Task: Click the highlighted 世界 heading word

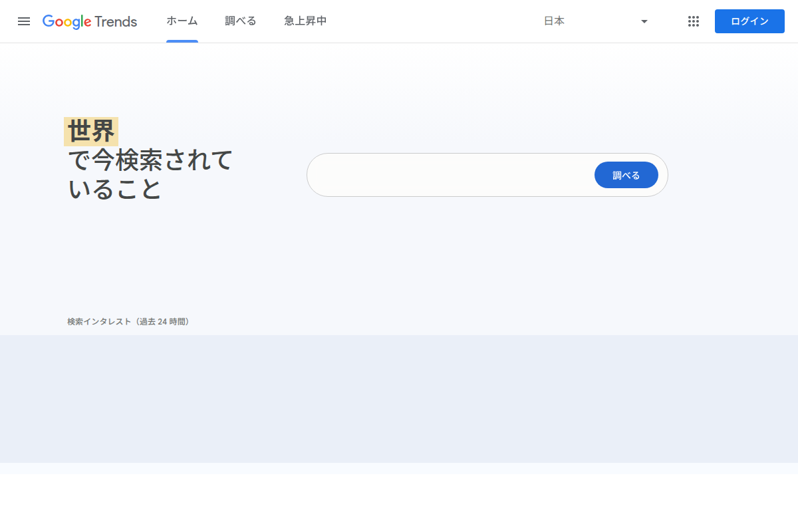Action: tap(91, 132)
